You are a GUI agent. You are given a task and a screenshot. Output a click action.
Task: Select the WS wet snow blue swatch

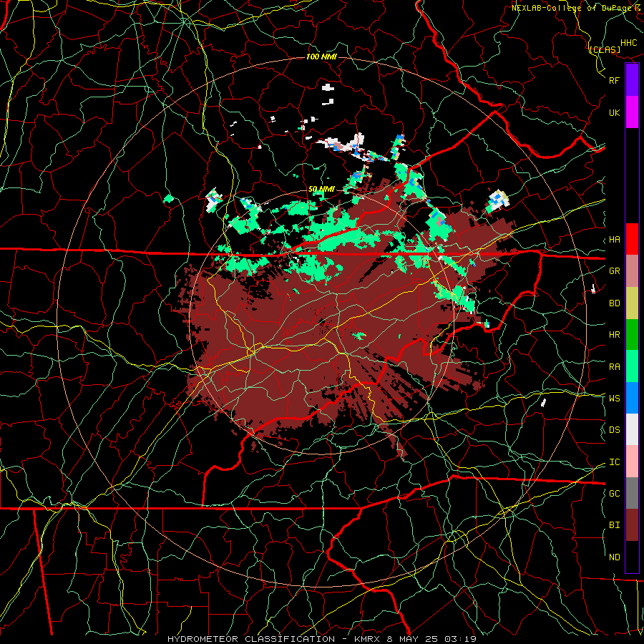coord(632,398)
